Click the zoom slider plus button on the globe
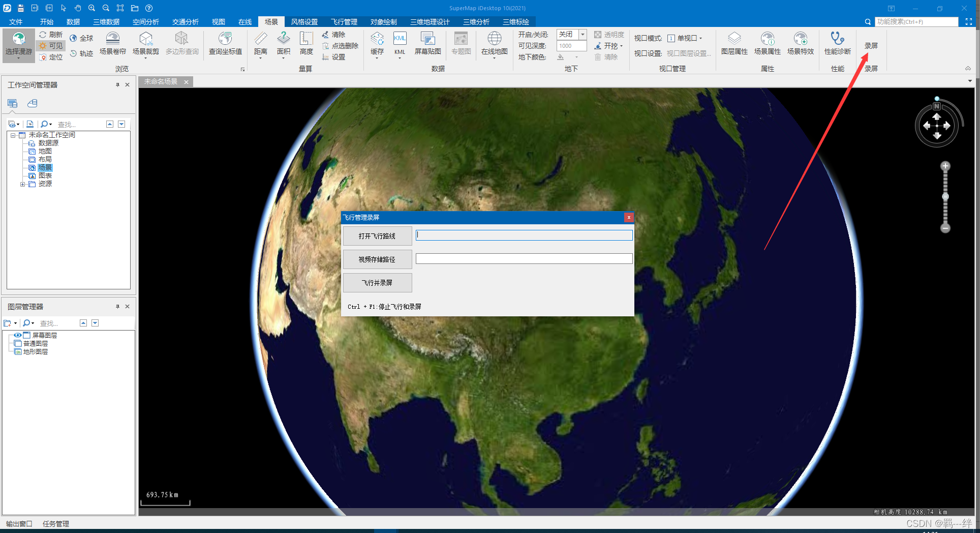 [x=945, y=166]
